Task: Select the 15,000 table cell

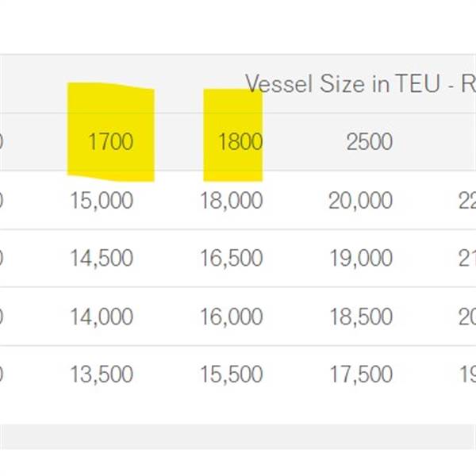Action: (102, 201)
